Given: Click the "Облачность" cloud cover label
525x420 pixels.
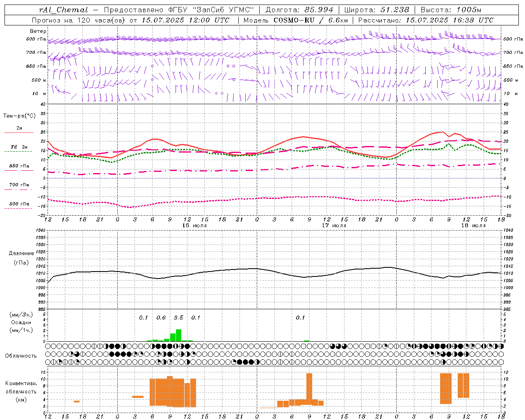Looking at the screenshot, I should pos(21,356).
